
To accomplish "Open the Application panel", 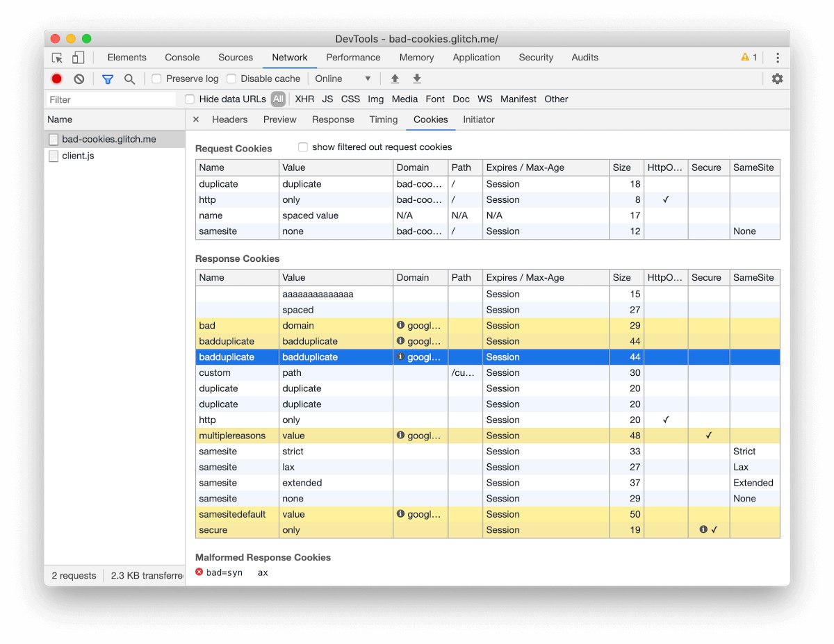I will (x=476, y=58).
